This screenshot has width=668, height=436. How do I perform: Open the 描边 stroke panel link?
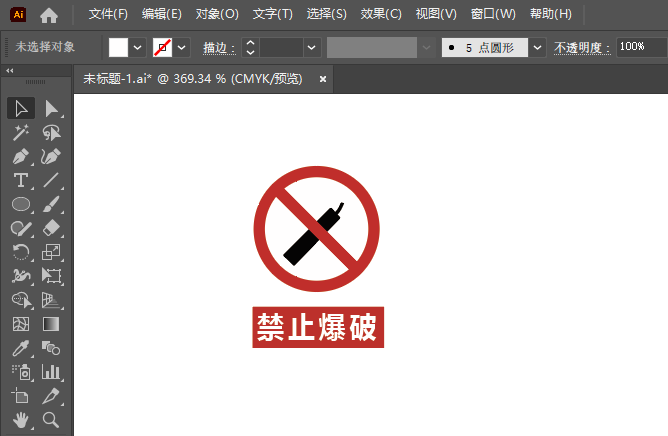click(219, 48)
